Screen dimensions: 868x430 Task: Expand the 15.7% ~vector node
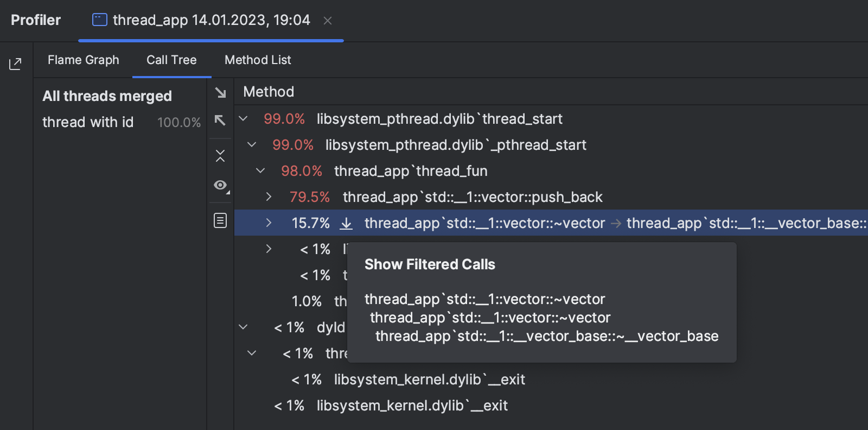[x=269, y=223]
